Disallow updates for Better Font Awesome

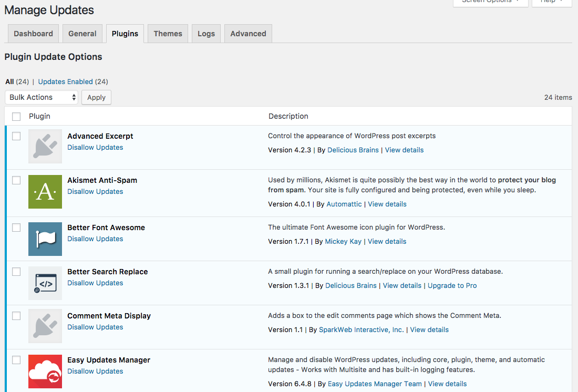tap(95, 239)
